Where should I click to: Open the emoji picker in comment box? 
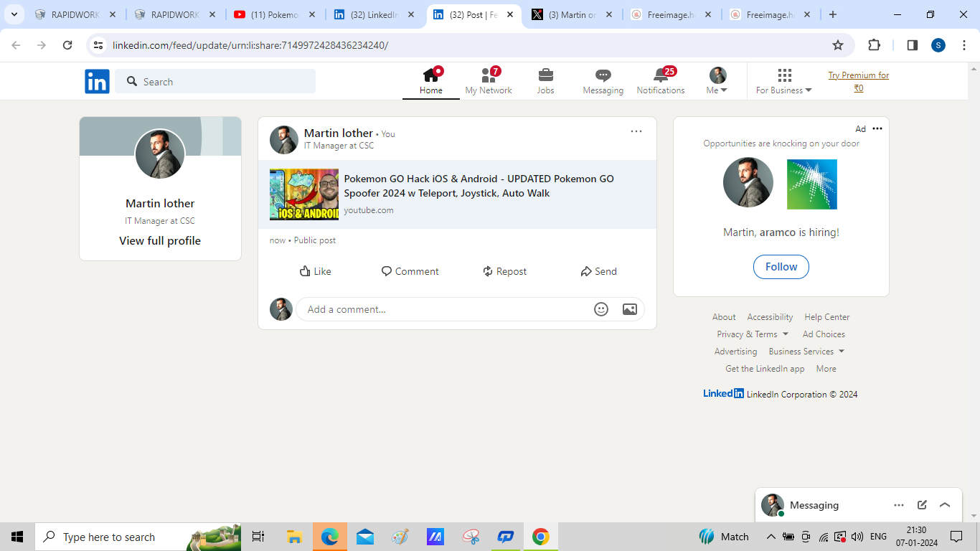coord(601,309)
